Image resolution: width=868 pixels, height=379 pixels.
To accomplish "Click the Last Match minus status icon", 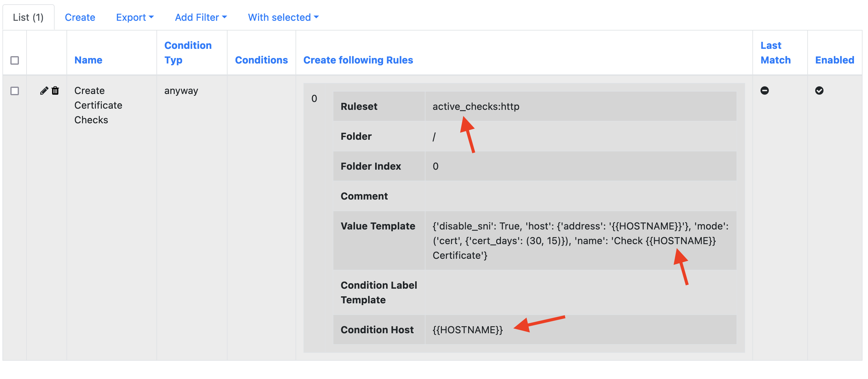I will 765,90.
